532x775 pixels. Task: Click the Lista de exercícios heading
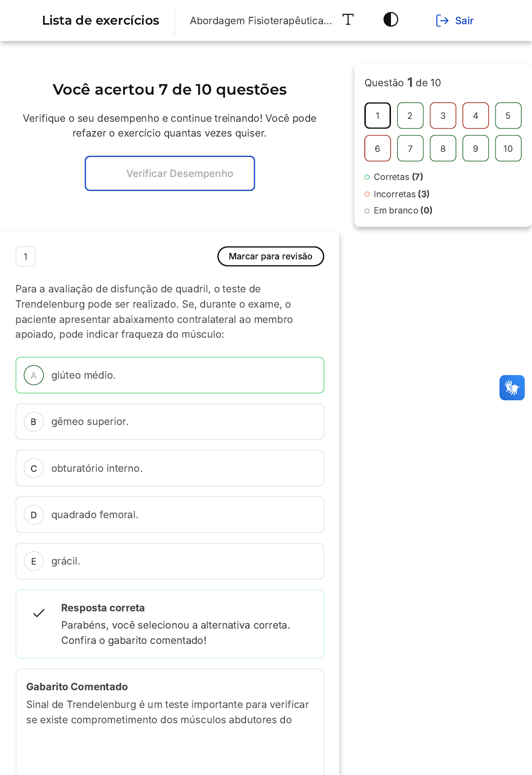click(101, 20)
